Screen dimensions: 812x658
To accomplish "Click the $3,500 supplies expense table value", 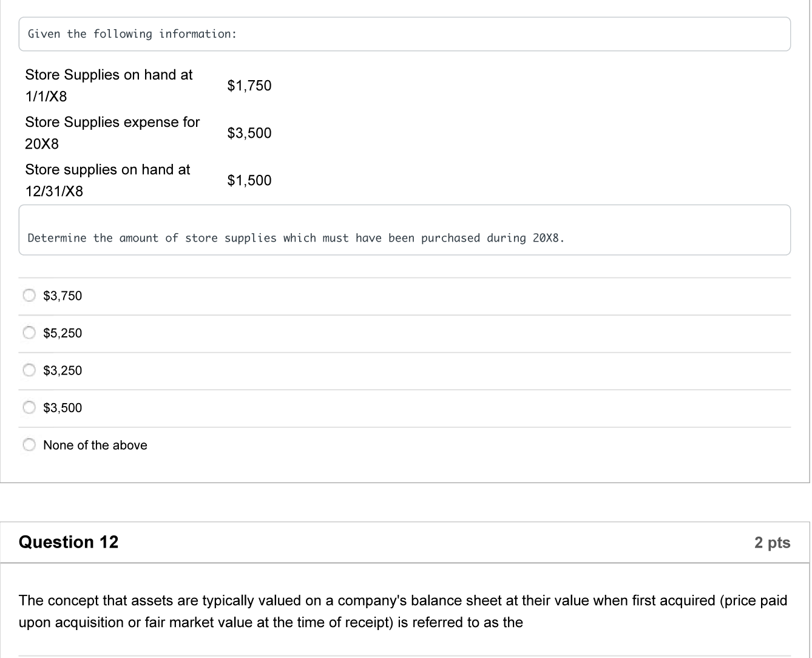I will click(249, 133).
